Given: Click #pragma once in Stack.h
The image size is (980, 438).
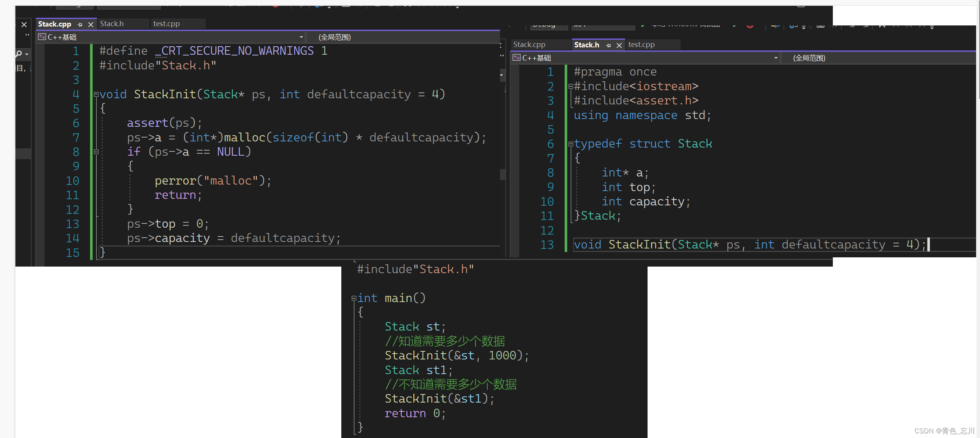Looking at the screenshot, I should 615,72.
